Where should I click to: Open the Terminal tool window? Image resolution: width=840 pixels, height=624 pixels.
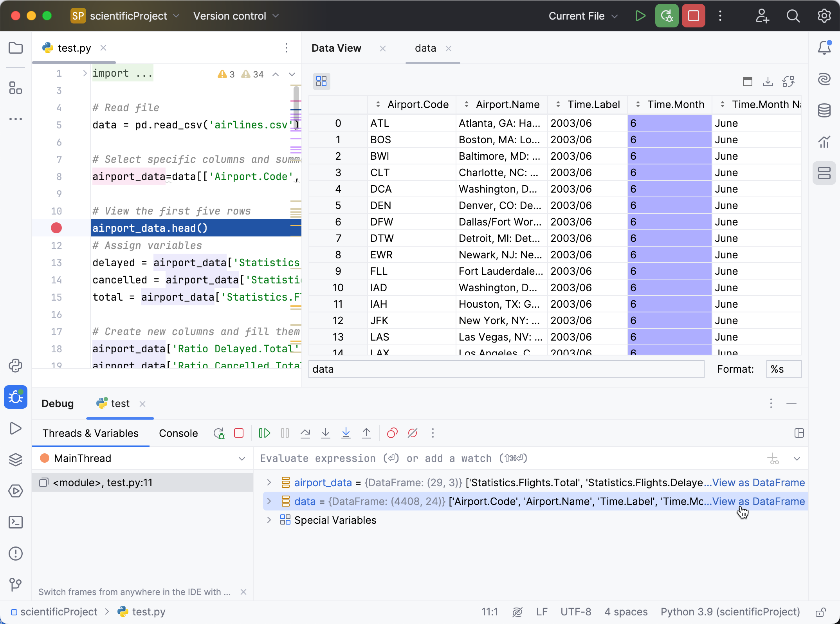[16, 522]
